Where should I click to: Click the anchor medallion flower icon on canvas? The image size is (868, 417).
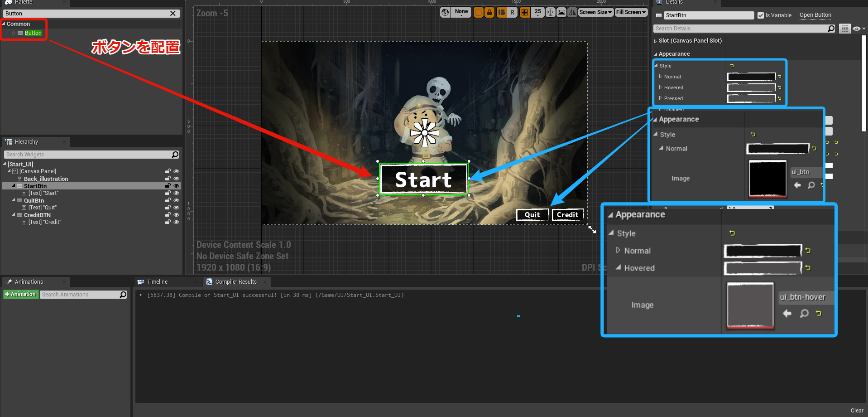[425, 133]
